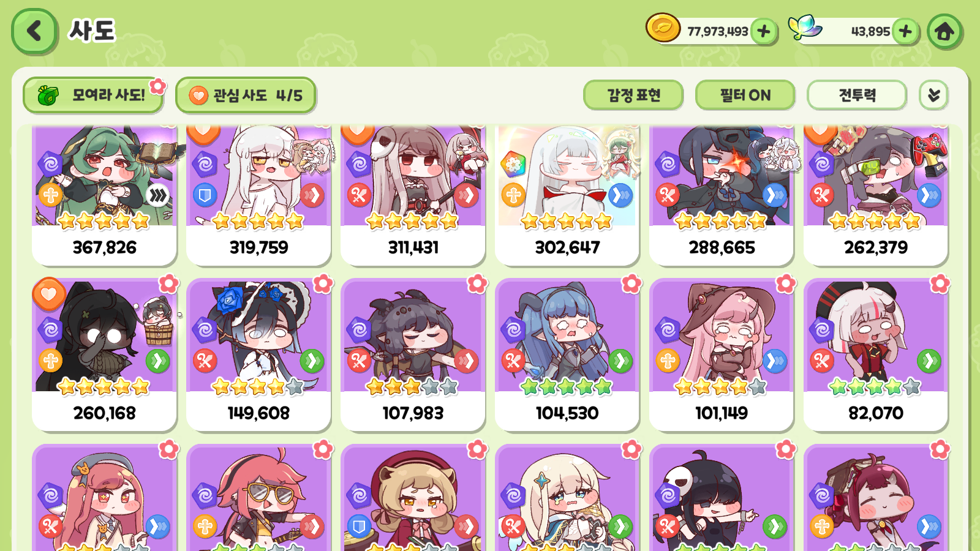The image size is (980, 551).
Task: Click the whistle icon on 모여라 사도!
Action: click(x=48, y=96)
